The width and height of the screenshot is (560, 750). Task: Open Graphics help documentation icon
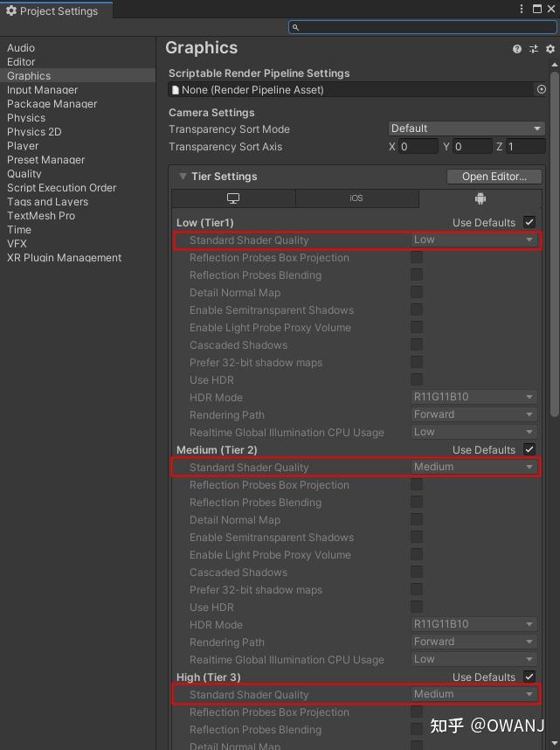[517, 49]
